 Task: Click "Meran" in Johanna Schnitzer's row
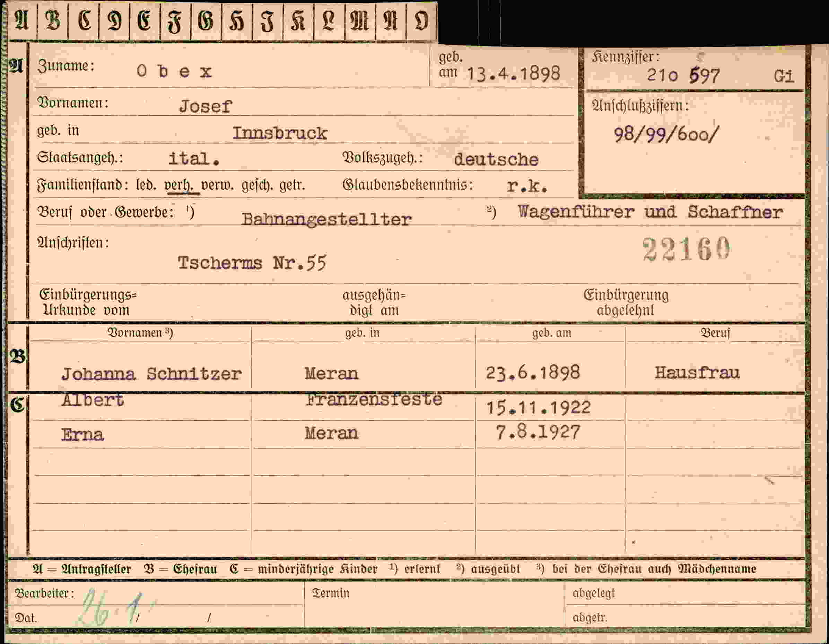coord(331,373)
